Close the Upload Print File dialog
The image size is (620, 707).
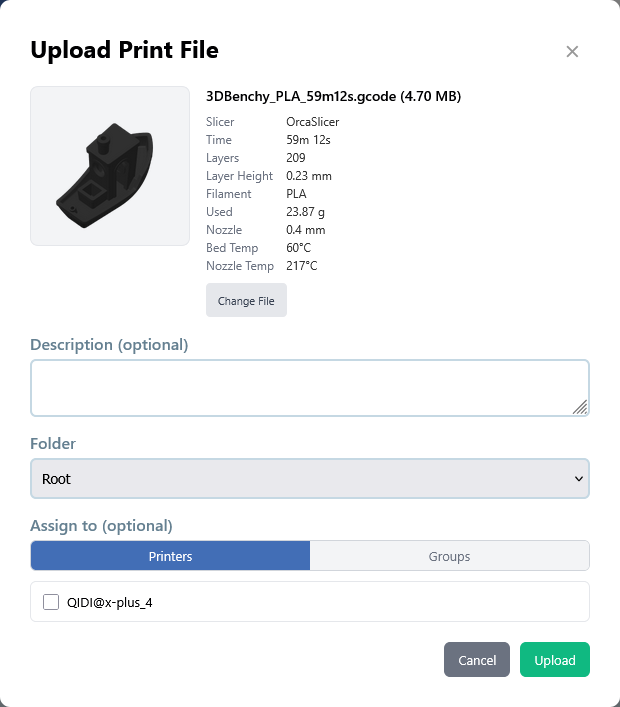tap(572, 52)
